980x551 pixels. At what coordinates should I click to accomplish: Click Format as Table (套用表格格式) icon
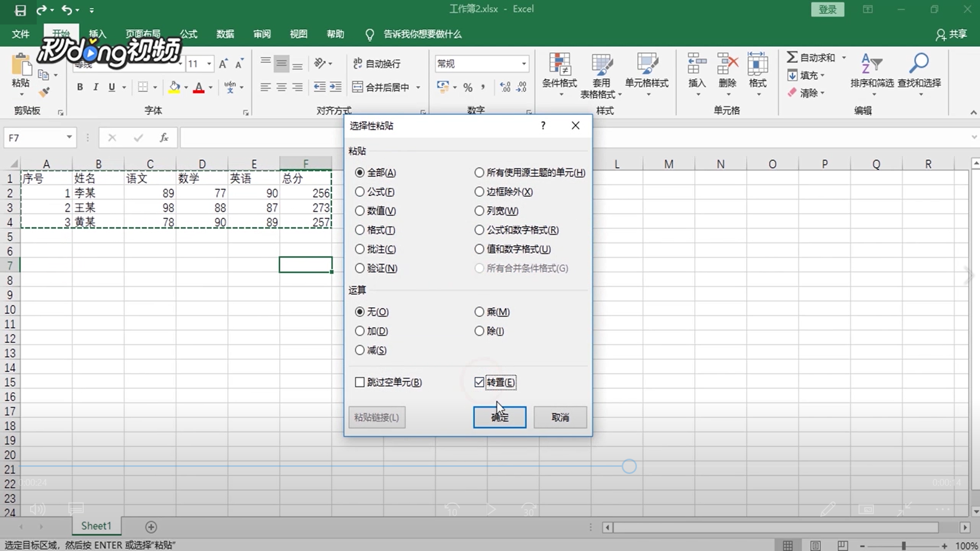[x=602, y=64]
